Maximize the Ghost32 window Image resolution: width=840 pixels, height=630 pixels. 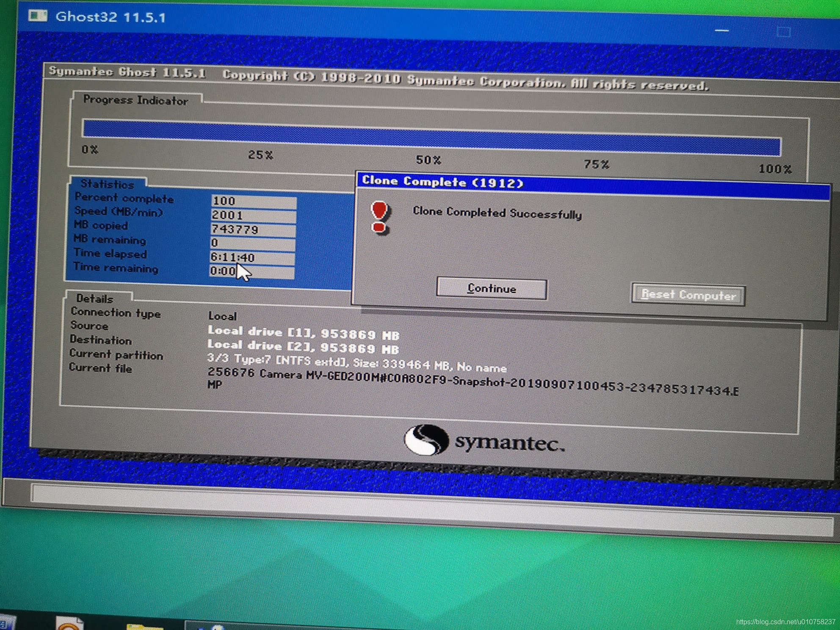[x=784, y=32]
